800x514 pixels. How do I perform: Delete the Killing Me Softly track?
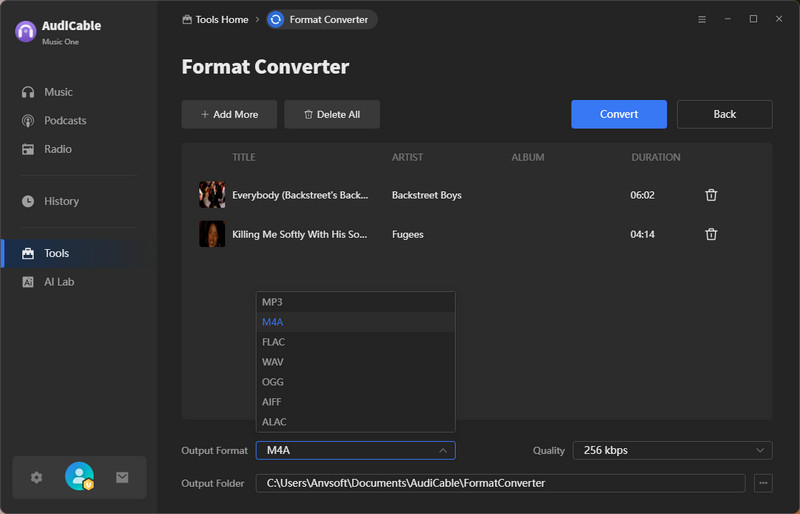pyautogui.click(x=711, y=234)
